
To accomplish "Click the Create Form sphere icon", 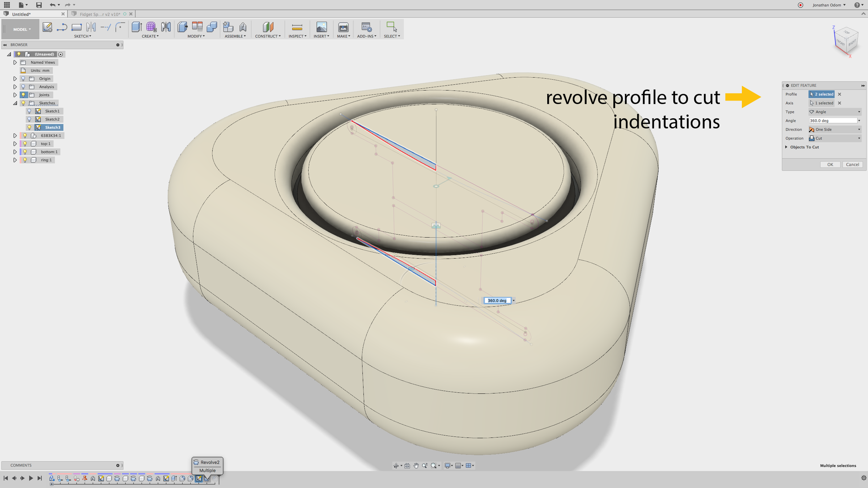I will click(151, 27).
